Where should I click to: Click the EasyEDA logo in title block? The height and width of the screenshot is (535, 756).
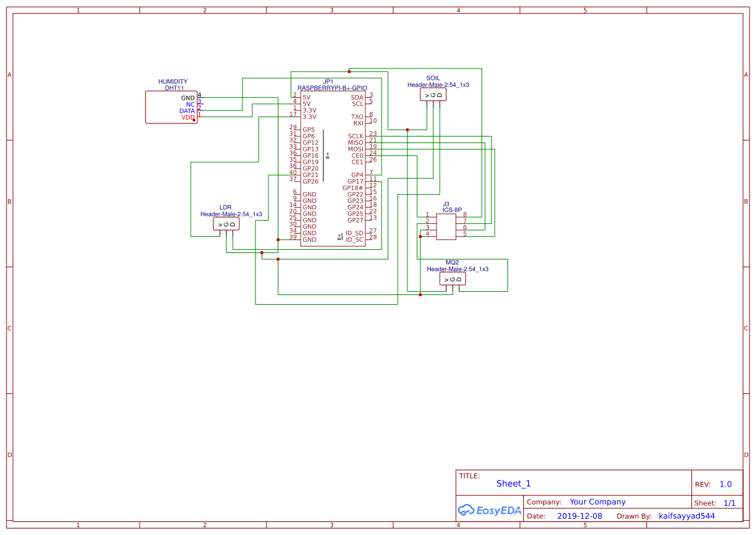[490, 510]
